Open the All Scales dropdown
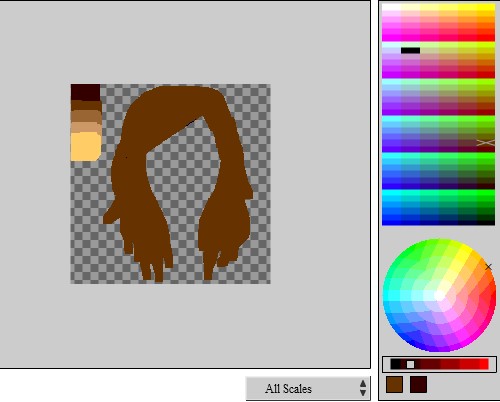Screen dimensions: 500x402 coord(308,388)
